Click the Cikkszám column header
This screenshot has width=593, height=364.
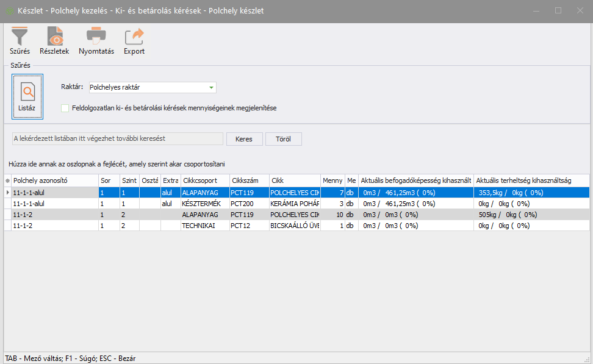[x=249, y=181]
